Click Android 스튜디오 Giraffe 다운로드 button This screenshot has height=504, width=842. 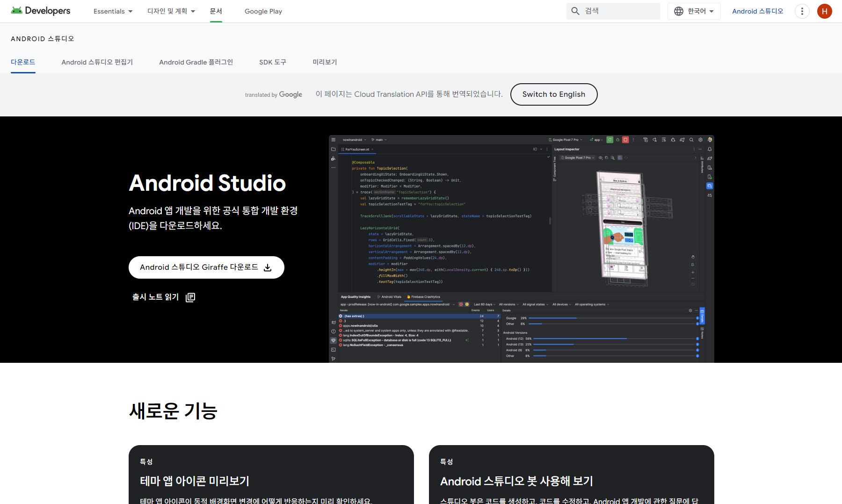206,267
